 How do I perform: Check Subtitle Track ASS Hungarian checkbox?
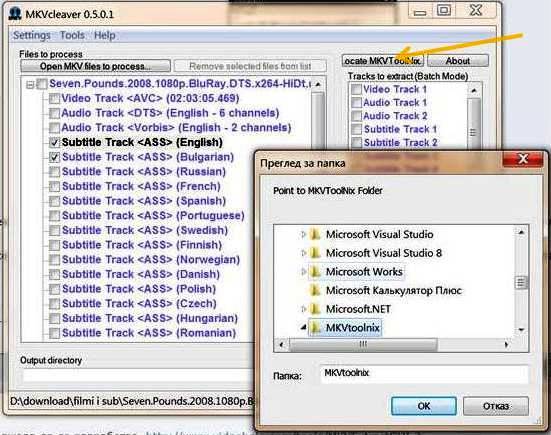tap(54, 318)
